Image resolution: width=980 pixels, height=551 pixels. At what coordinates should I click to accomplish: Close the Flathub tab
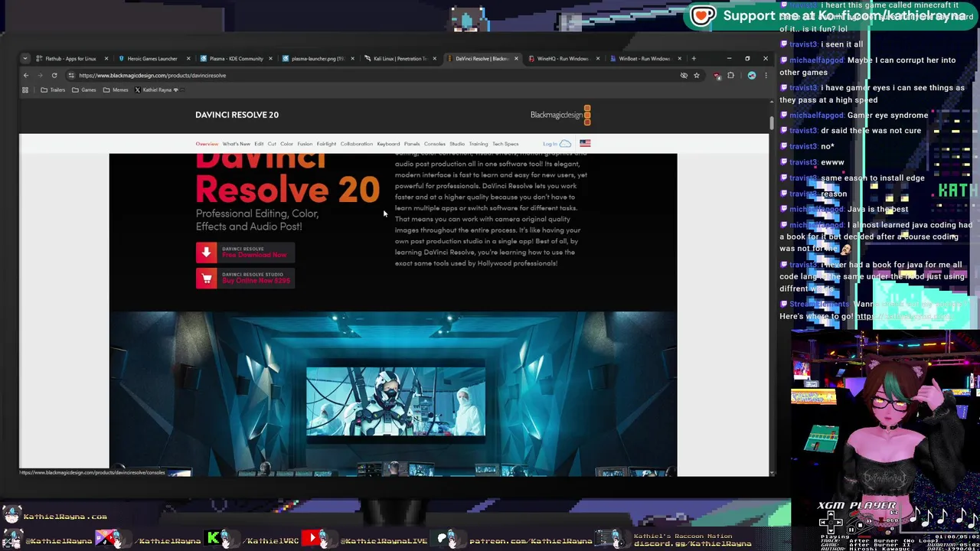click(x=106, y=58)
